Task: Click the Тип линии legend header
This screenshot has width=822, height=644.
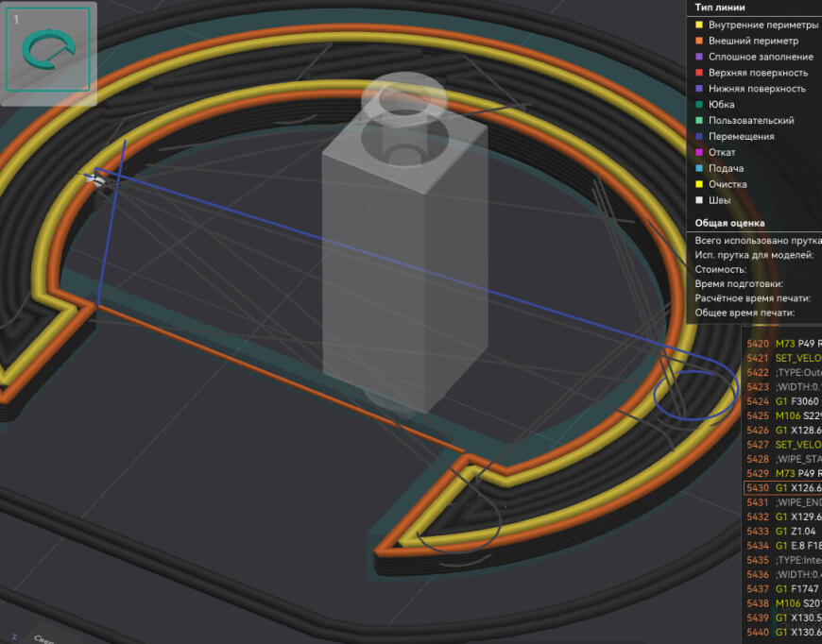Action: pos(720,8)
